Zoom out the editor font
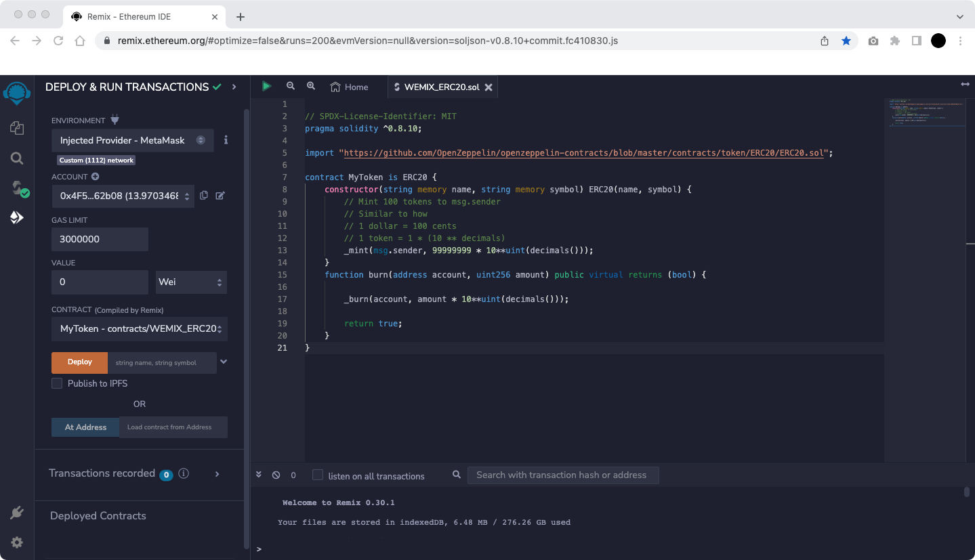Image resolution: width=975 pixels, height=560 pixels. [291, 86]
